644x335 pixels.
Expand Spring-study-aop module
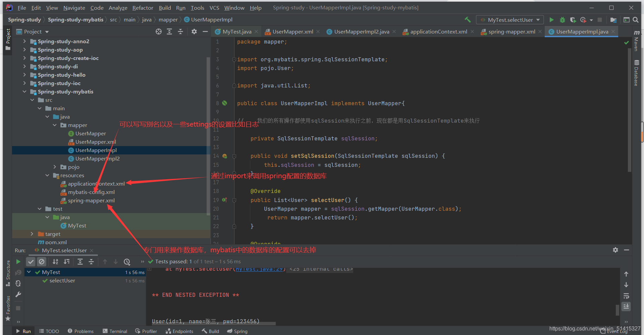[x=24, y=50]
